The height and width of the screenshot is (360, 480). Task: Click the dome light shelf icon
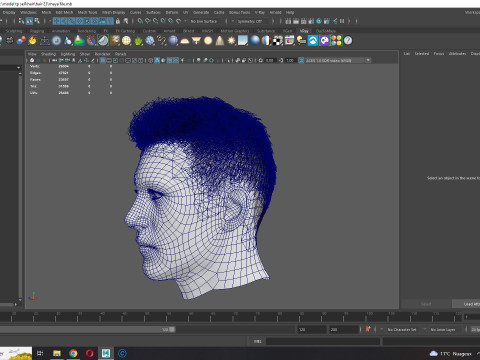coord(184,41)
